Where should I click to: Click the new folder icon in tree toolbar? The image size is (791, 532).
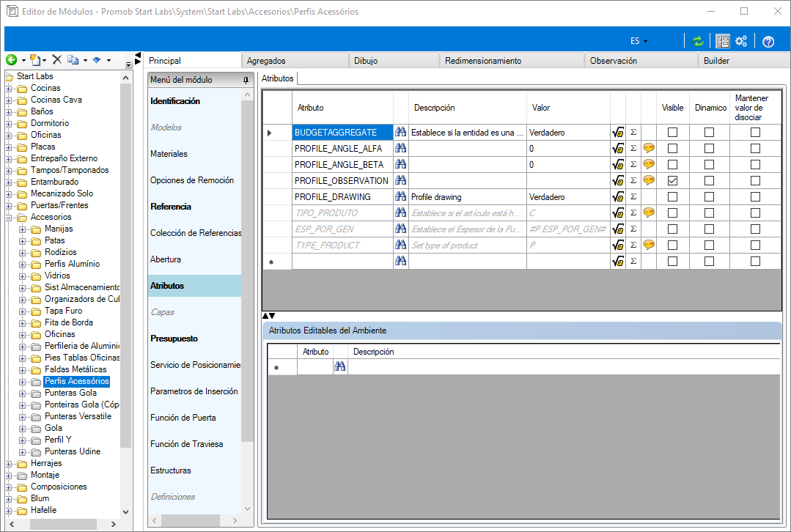(x=35, y=60)
